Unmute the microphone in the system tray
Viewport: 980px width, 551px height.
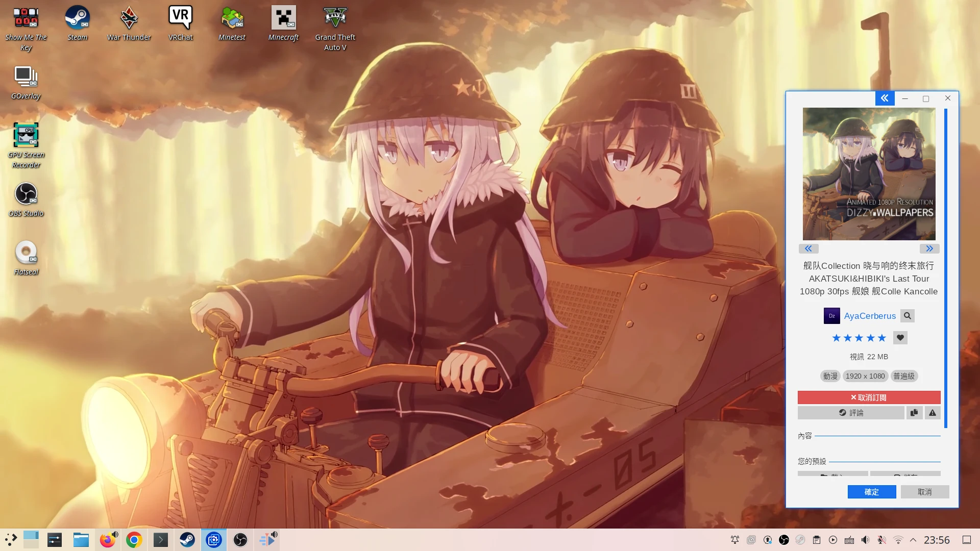click(882, 539)
